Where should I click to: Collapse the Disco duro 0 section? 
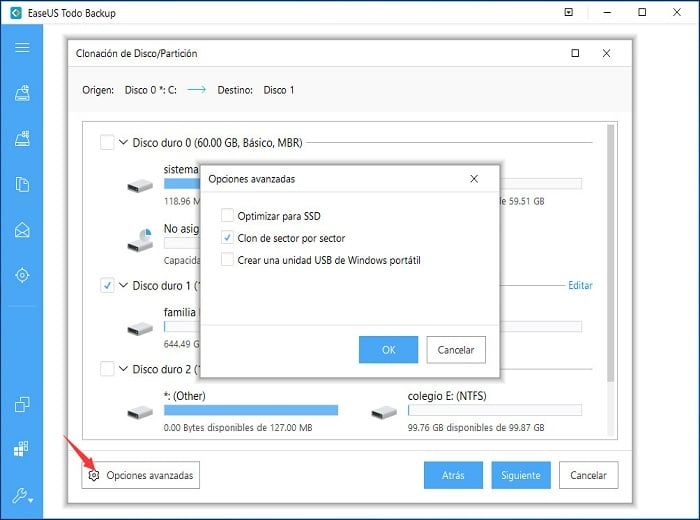coord(123,143)
